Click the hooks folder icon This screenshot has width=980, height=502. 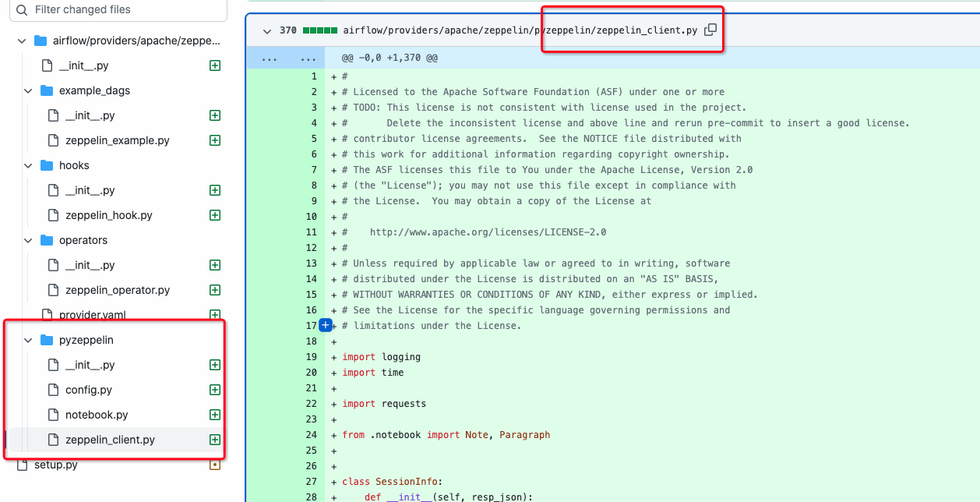(x=47, y=165)
